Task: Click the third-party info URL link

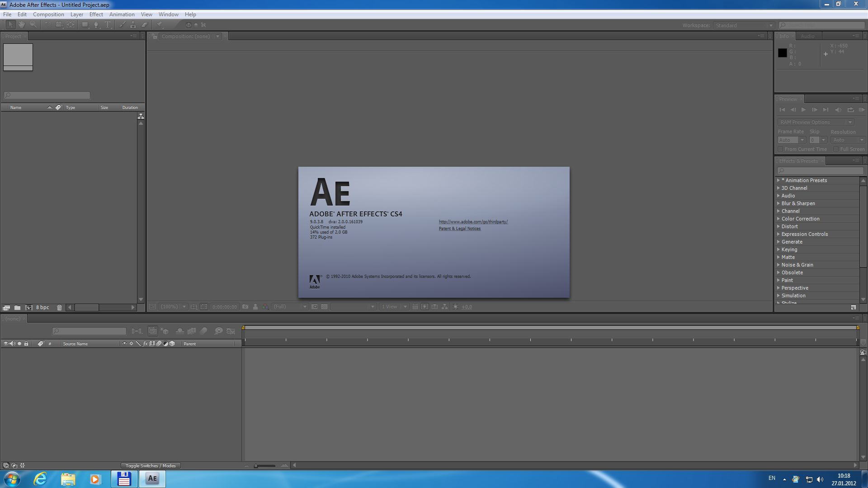Action: pyautogui.click(x=473, y=221)
